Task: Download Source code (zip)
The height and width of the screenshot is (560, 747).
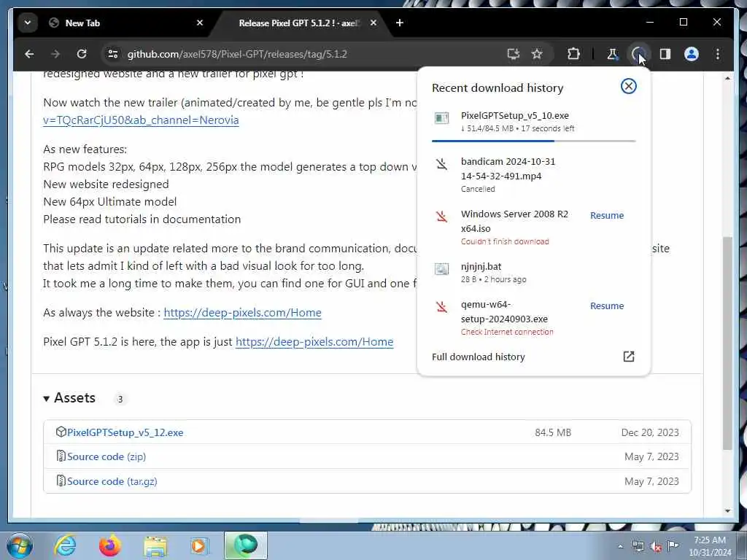Action: coord(107,456)
